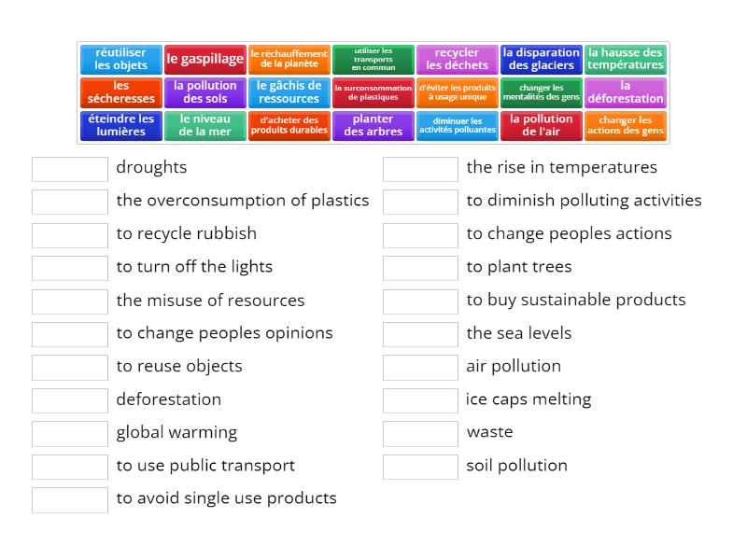Click the red 'le gaspillage' tile
This screenshot has height=560, width=747.
(205, 60)
